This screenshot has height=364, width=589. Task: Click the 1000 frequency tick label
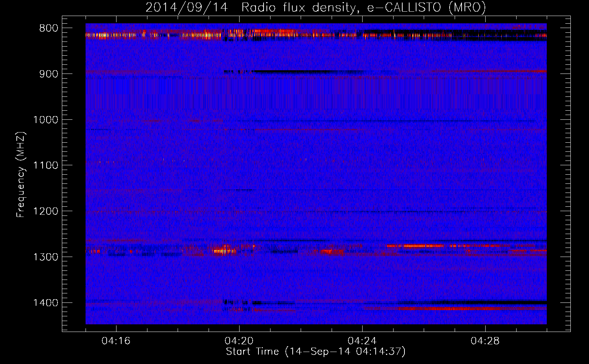46,120
